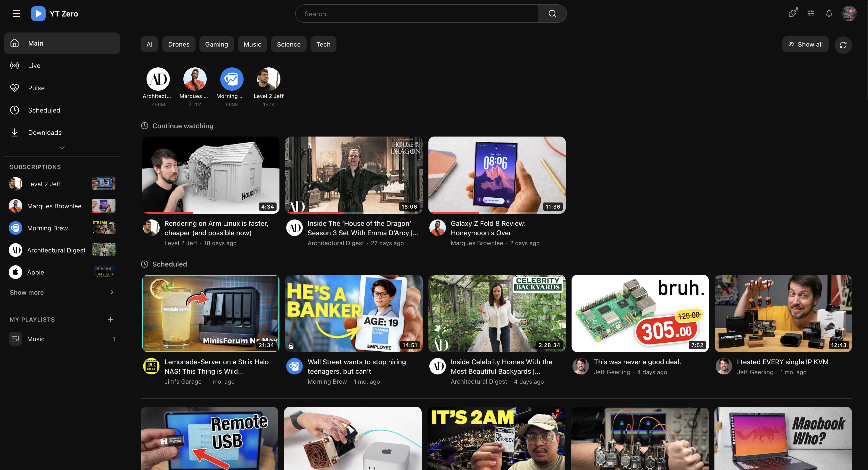The height and width of the screenshot is (470, 868).
Task: Open Architectural Digest channel avatar bubble
Action: [x=158, y=79]
